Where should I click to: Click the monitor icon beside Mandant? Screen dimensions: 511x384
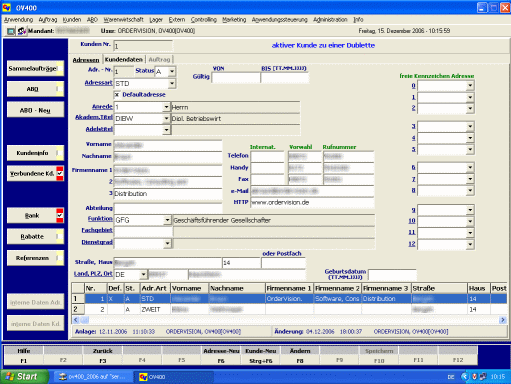click(x=11, y=31)
